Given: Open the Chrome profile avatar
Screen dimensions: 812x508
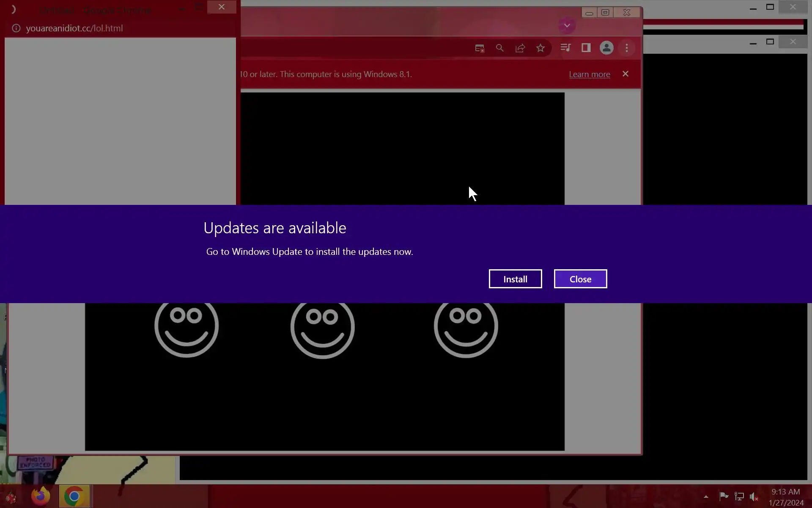Looking at the screenshot, I should [606, 48].
